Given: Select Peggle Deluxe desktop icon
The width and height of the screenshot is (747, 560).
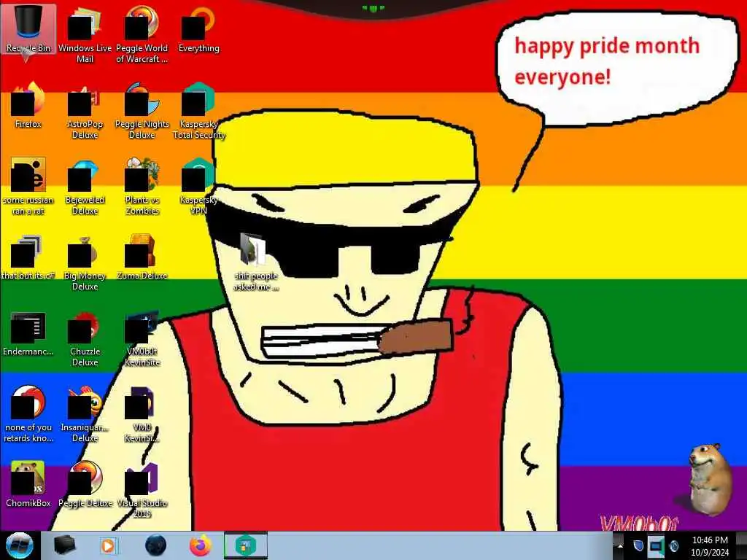Looking at the screenshot, I should click(x=85, y=485).
